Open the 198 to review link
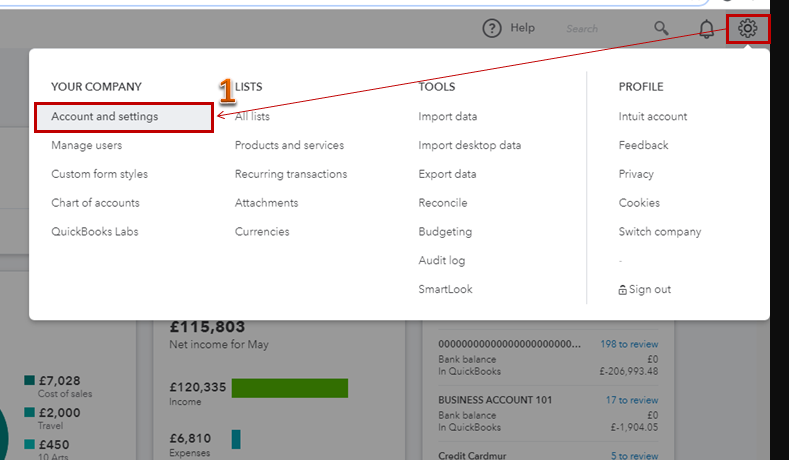This screenshot has width=789, height=460. [x=629, y=344]
